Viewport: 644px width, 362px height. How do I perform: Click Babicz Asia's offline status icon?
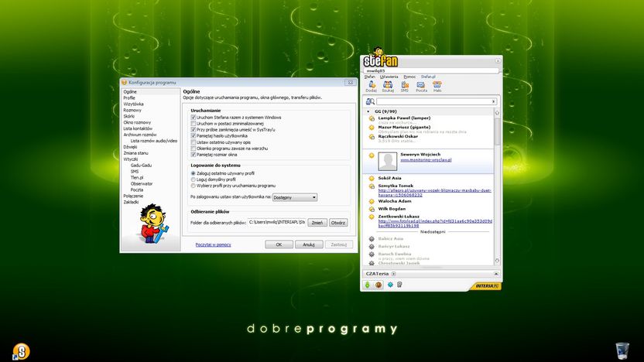click(x=372, y=239)
